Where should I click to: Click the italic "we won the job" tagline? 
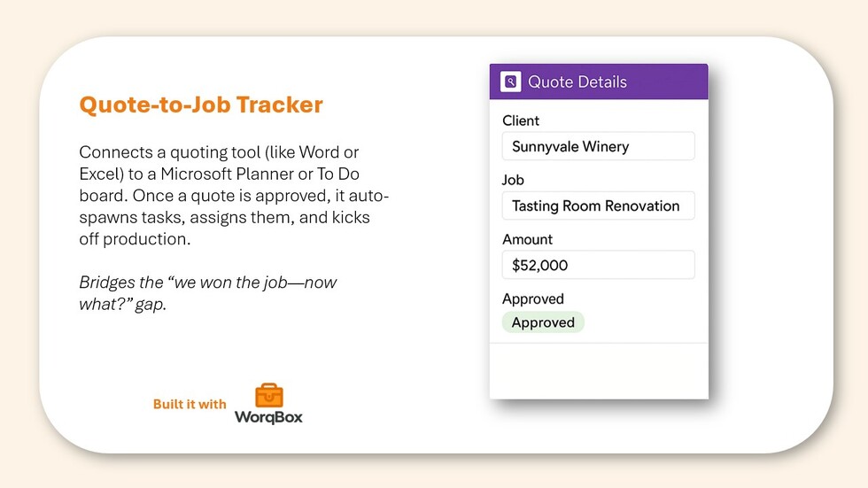(208, 293)
